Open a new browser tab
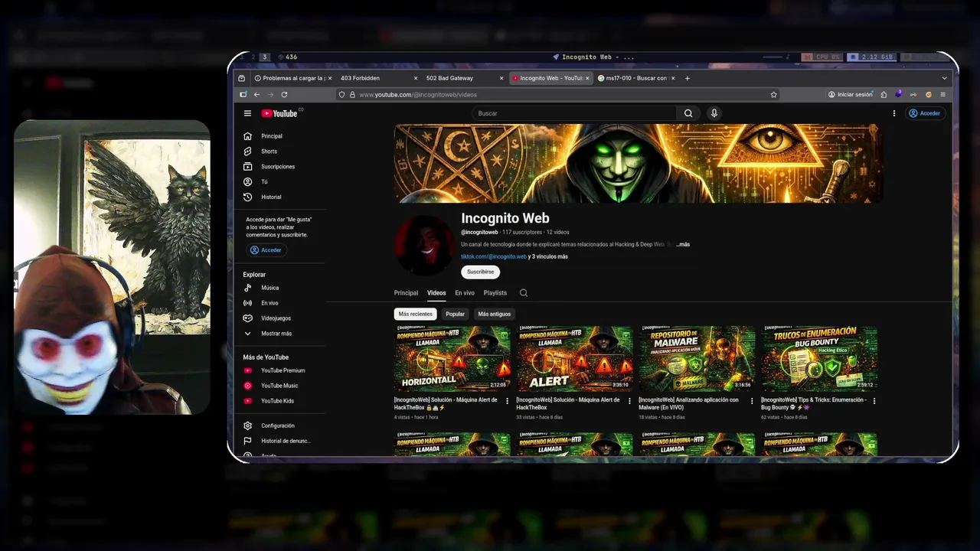Screen dimensions: 980x551 pos(687,78)
